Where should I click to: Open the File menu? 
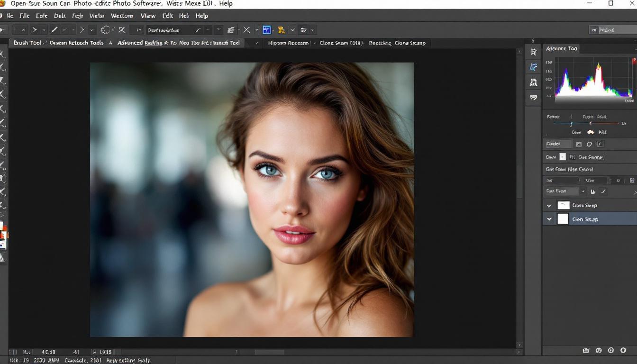pyautogui.click(x=24, y=16)
